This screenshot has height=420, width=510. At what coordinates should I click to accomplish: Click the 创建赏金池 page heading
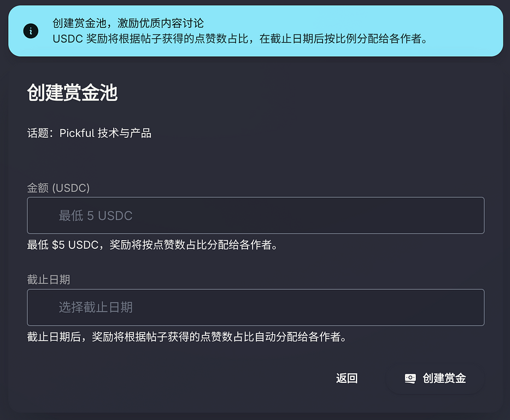click(x=72, y=93)
